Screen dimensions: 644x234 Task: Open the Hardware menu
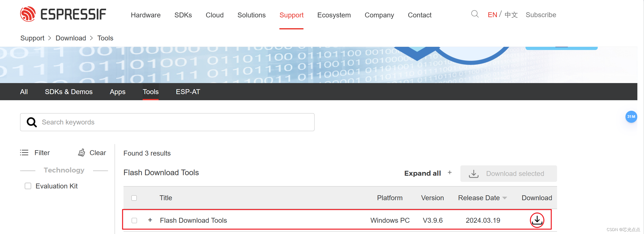coord(146,15)
